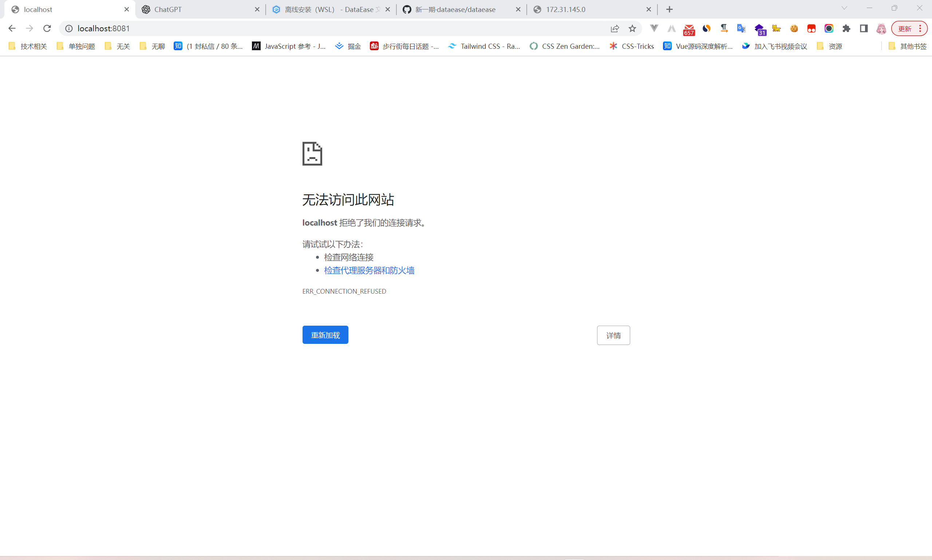The image size is (932, 560).
Task: Open the site information icon beside localhost:8081
Action: pos(69,28)
